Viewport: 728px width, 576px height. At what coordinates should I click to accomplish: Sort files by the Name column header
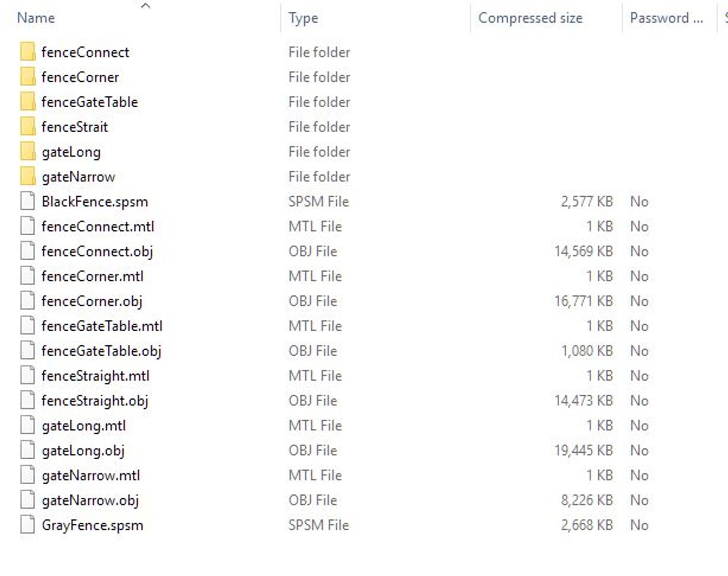pyautogui.click(x=36, y=18)
